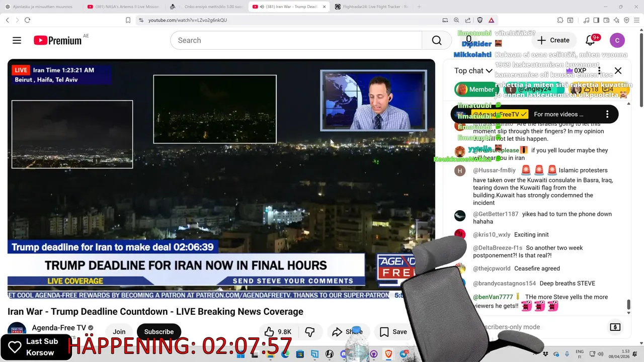Open the browser main menu
644x362 pixels.
(636, 20)
